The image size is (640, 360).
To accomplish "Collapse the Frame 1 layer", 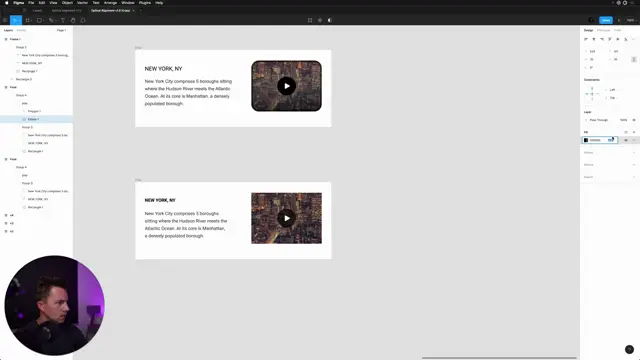I will coord(6,39).
